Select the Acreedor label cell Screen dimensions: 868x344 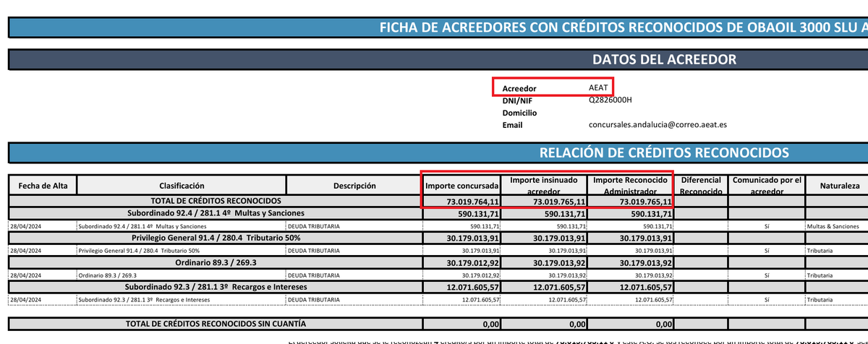click(519, 88)
